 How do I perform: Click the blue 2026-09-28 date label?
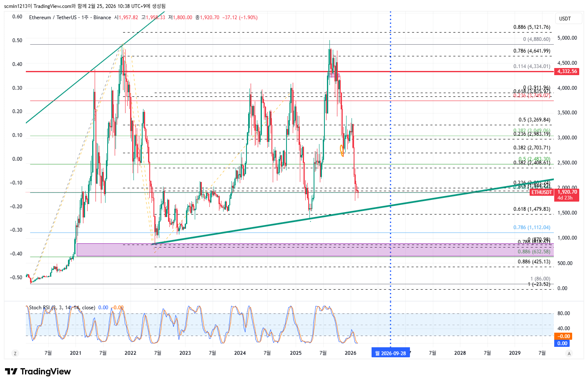click(x=390, y=353)
